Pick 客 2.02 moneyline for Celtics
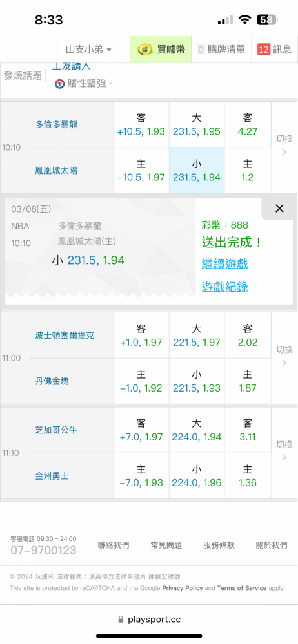298x644 pixels. pos(248,336)
